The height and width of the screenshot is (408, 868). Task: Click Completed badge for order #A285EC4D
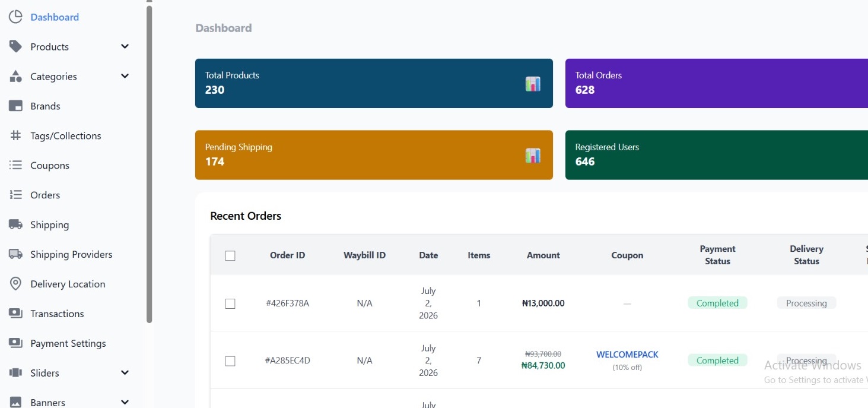pos(717,360)
